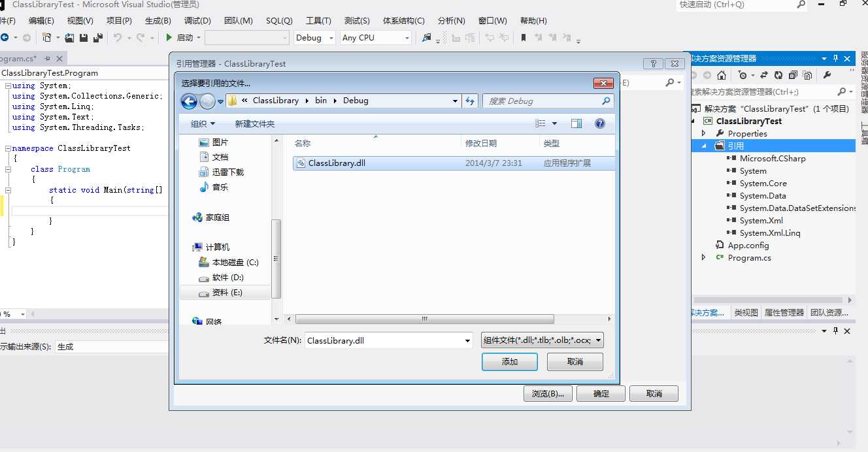This screenshot has height=452, width=868.
Task: Click the Refresh icon in Solution Explorer
Action: (778, 75)
